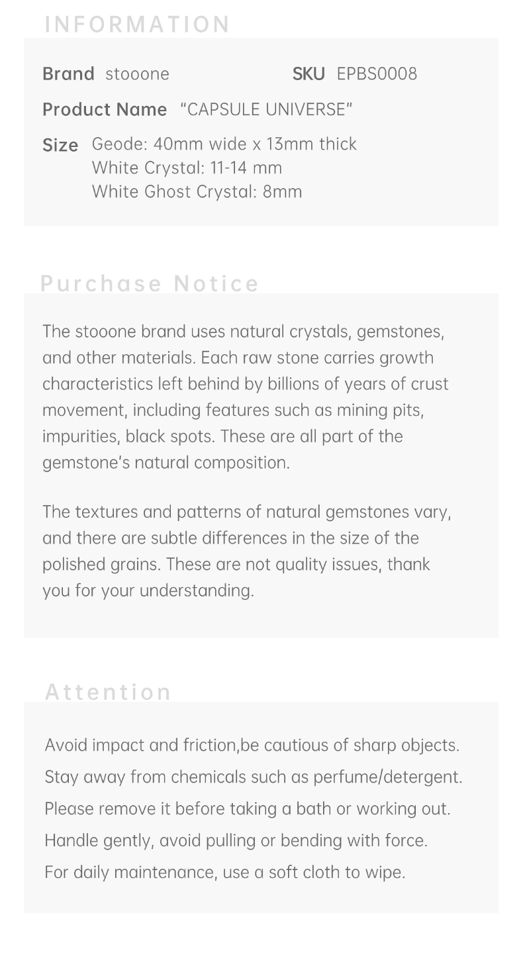Click the Purchase Notice heading

coord(150,283)
